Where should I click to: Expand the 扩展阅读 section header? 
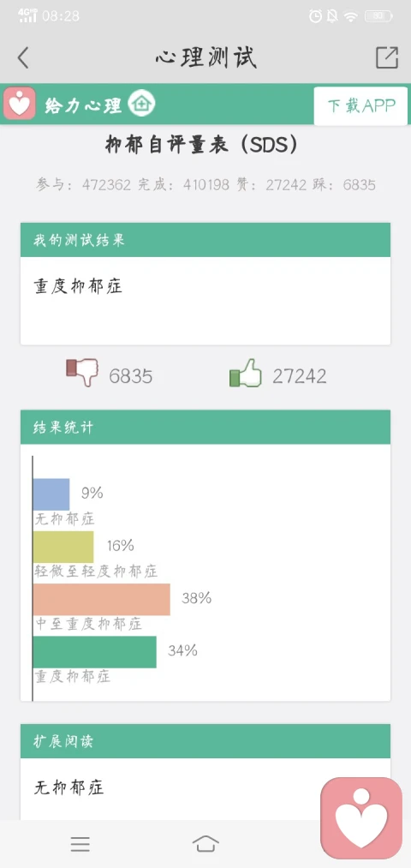tap(205, 740)
